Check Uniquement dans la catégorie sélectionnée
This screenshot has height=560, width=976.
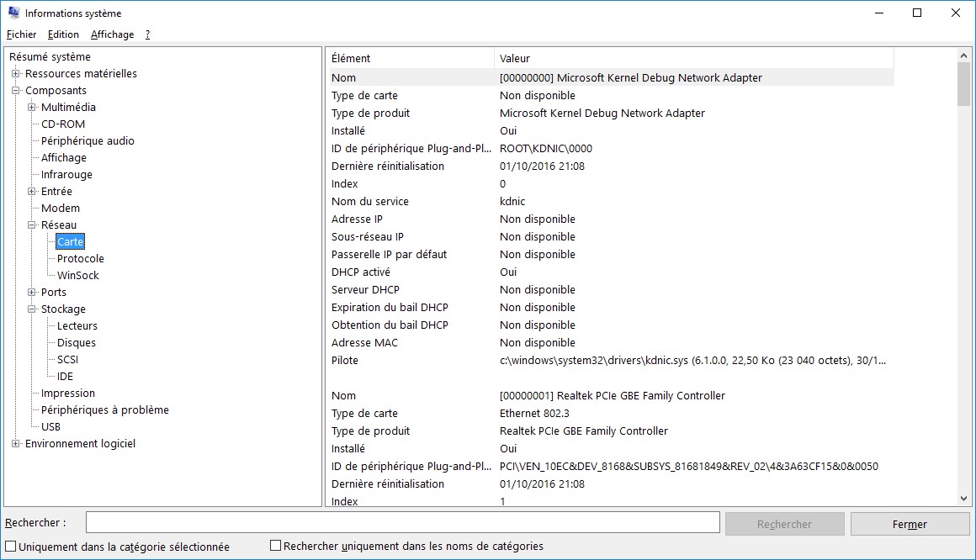(11, 547)
